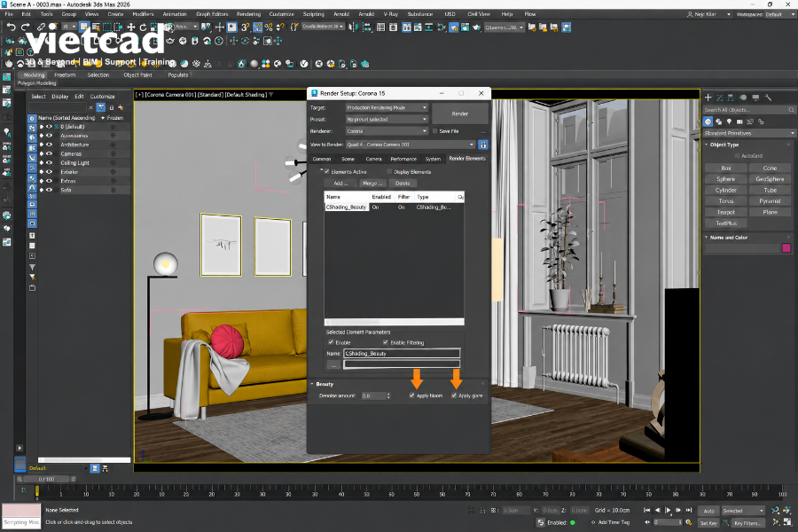Image resolution: width=798 pixels, height=532 pixels.
Task: Switch to the Performance tab
Action: (x=403, y=159)
